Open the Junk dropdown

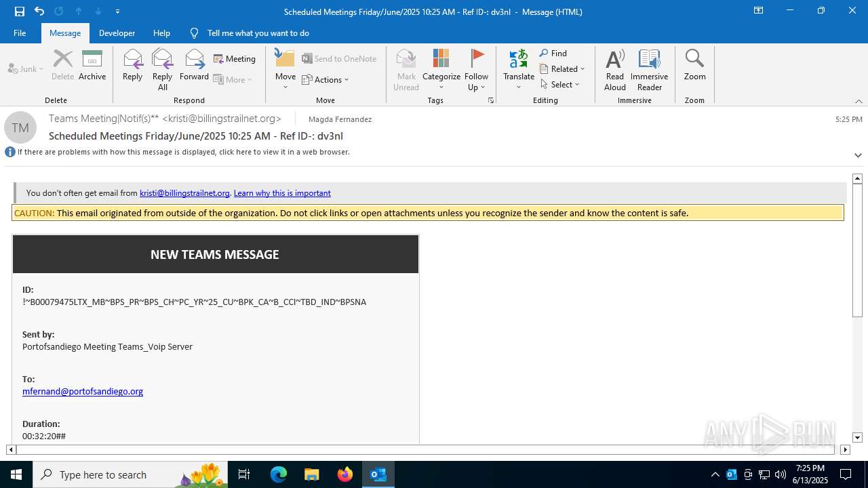(26, 69)
